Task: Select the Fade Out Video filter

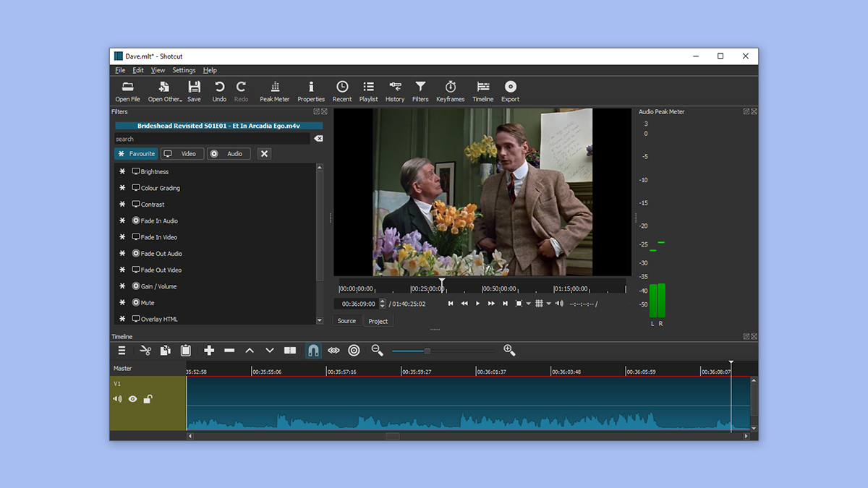Action: (161, 270)
